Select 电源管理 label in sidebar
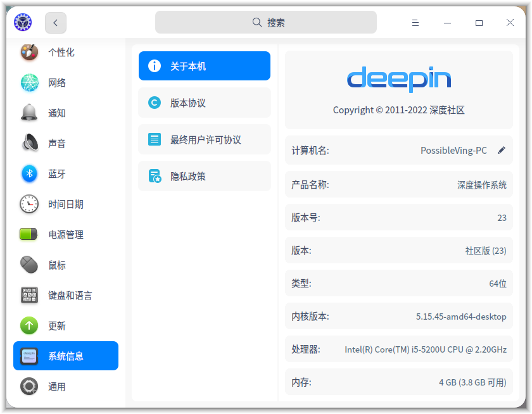Viewport: 532px width, 414px height. [x=66, y=234]
